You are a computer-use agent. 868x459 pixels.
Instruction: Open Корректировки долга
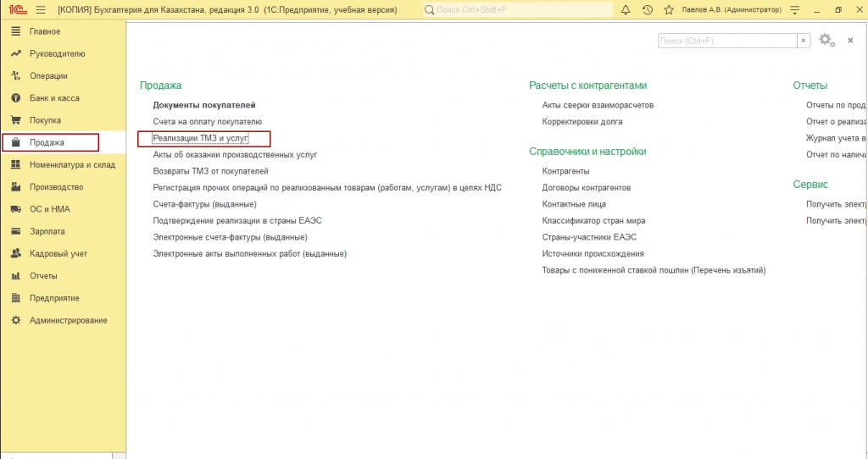tap(582, 122)
